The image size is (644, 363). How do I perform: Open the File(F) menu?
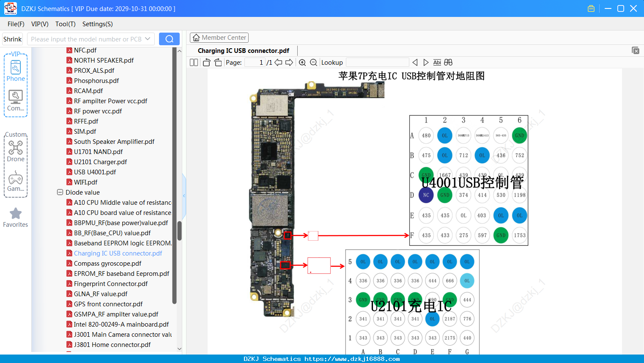pos(16,24)
